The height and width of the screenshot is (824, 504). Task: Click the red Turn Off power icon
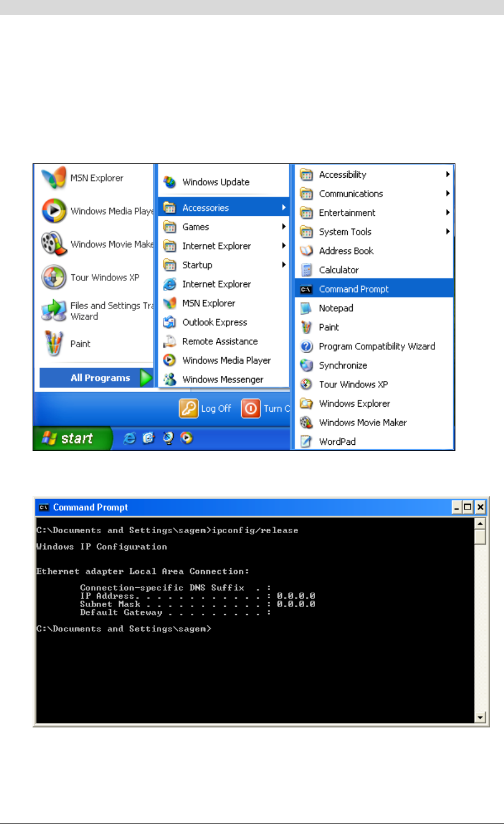[251, 408]
